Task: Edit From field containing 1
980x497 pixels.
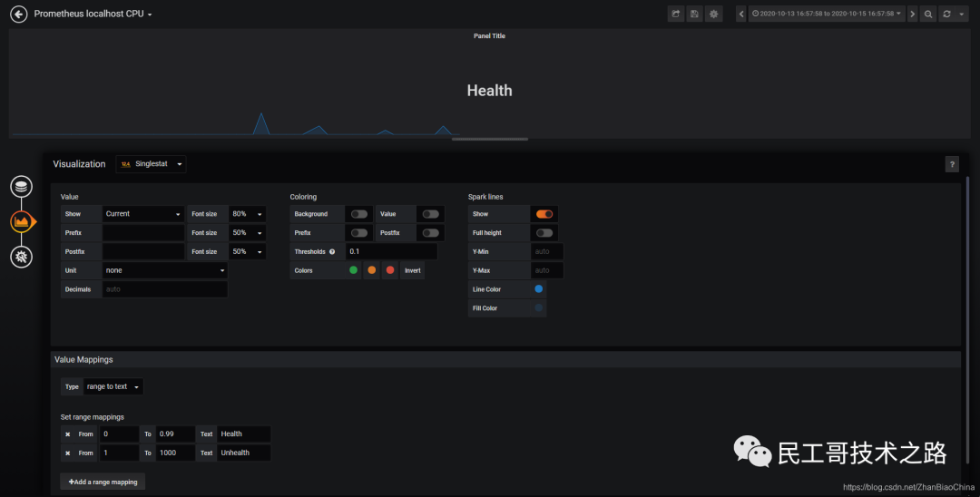Action: [119, 453]
